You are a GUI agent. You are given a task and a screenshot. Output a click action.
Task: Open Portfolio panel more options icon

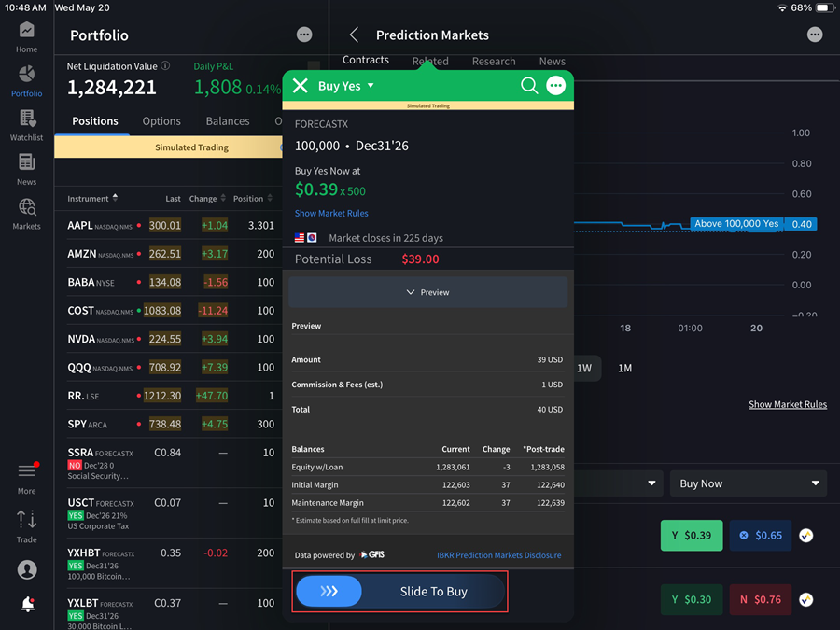coord(304,35)
